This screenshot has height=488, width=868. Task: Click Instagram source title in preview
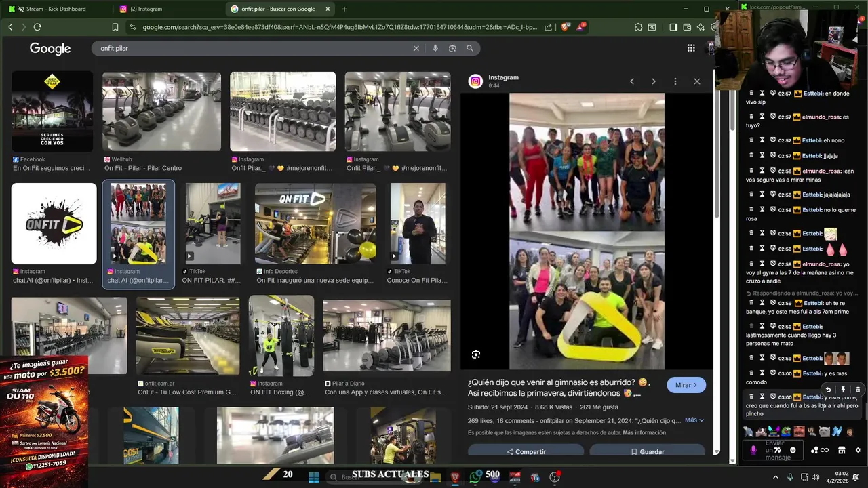503,77
